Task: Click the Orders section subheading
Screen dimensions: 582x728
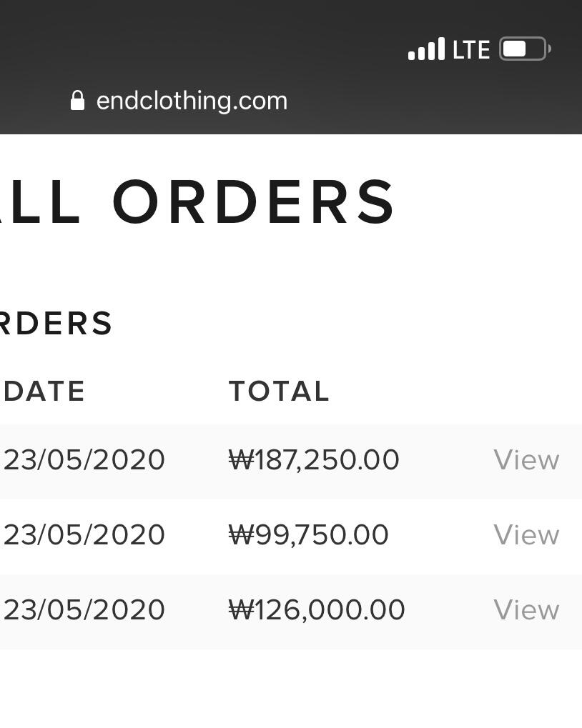Action: click(x=56, y=324)
